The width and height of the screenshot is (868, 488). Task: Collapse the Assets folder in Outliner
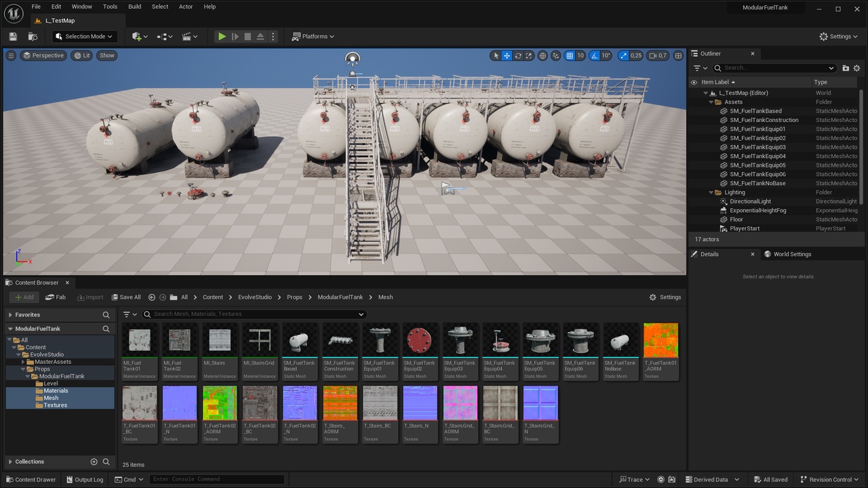tap(711, 102)
